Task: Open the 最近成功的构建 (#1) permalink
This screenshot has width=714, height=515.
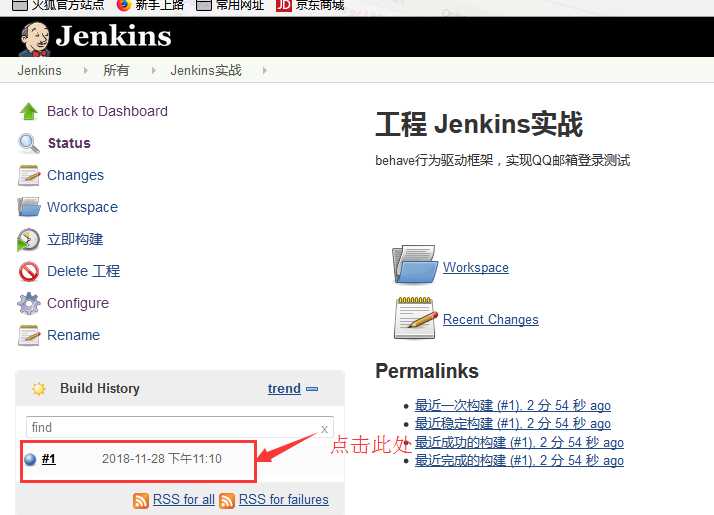Action: pos(519,443)
